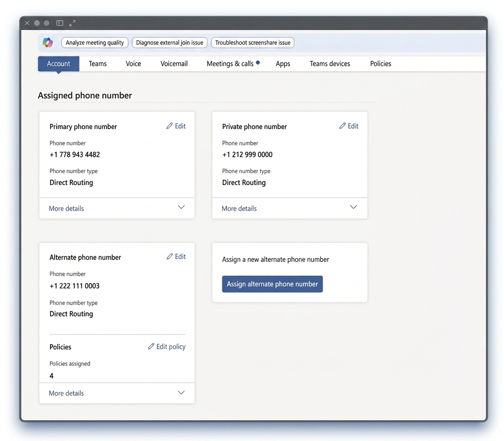
Task: Expand Primary phone number details chevron
Action: 181,207
